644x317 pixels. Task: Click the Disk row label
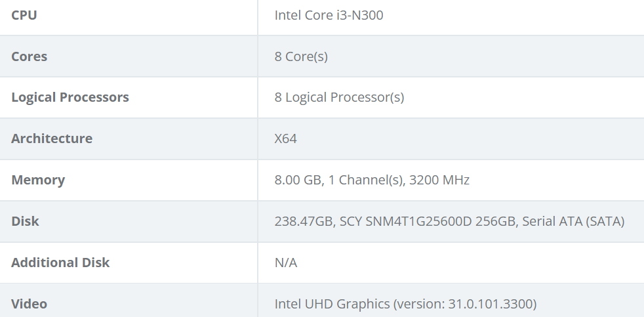(25, 221)
